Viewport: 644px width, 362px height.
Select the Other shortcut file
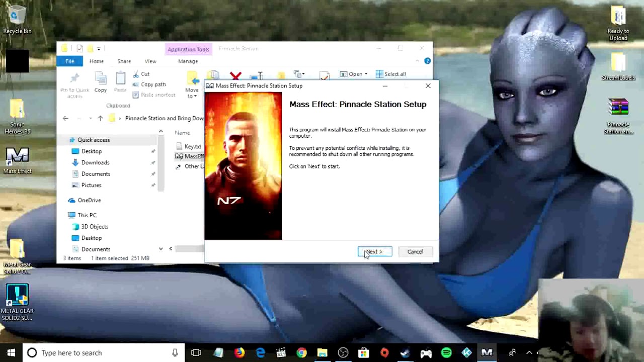tap(190, 166)
